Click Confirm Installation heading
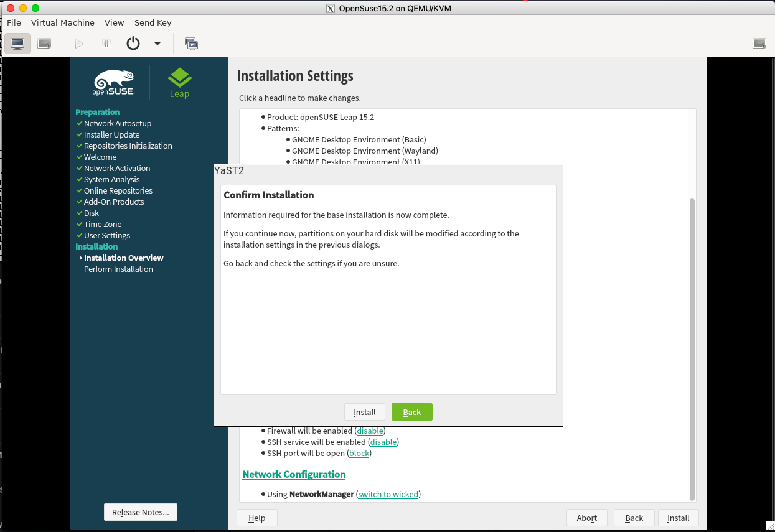Viewport: 775px width, 532px height. click(x=269, y=195)
